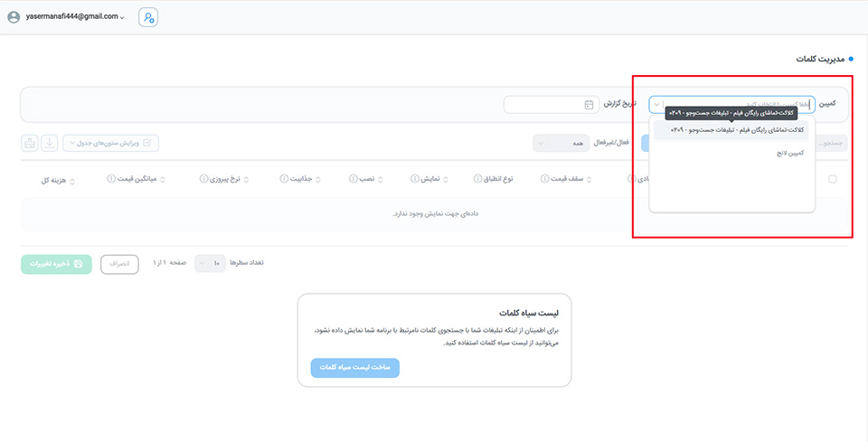This screenshot has height=442, width=868.
Task: Click the add user icon in header
Action: [148, 17]
